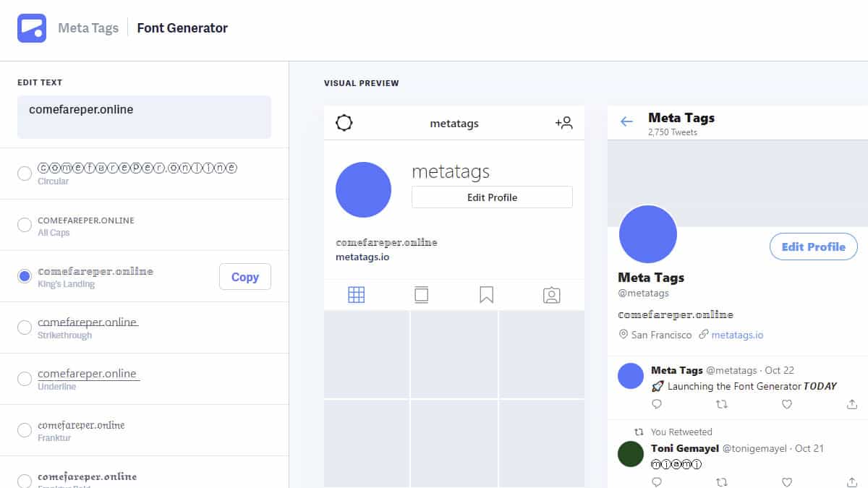Select the Strikethrough font radio button

(x=25, y=328)
